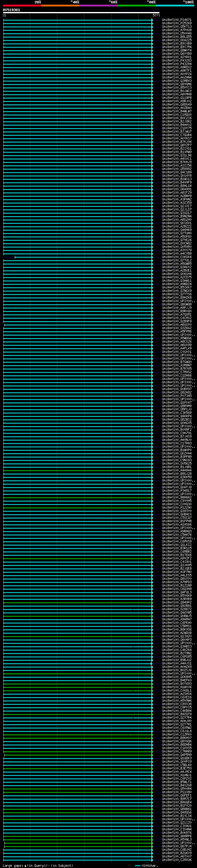Click hit label UniRef100_D0BV97
The image size is (197, 868).
pos(176,389)
